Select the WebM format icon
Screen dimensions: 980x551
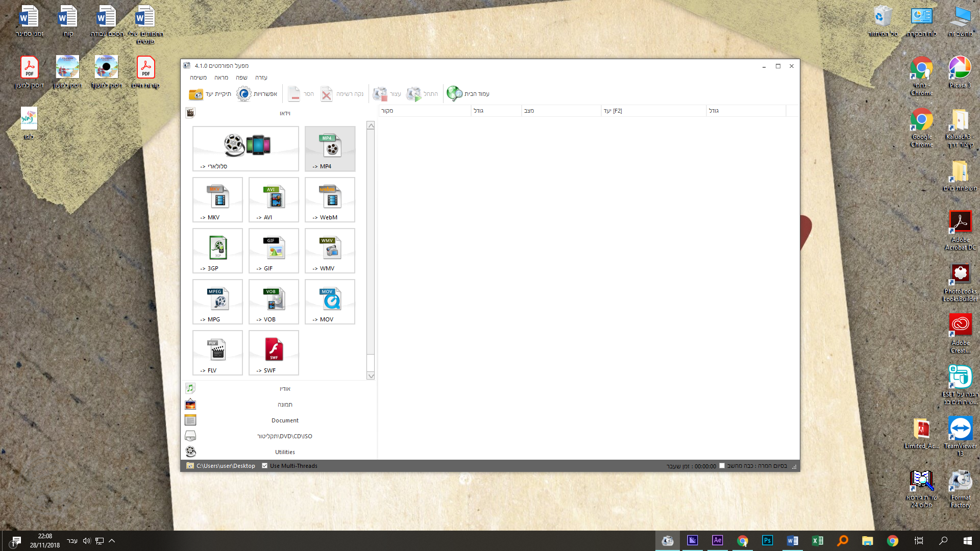point(330,199)
